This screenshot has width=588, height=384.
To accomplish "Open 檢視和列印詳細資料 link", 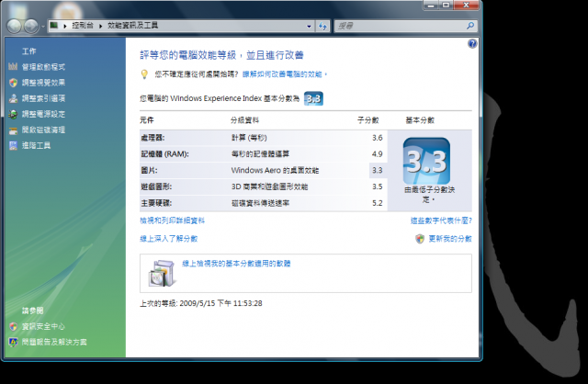I will (x=172, y=220).
